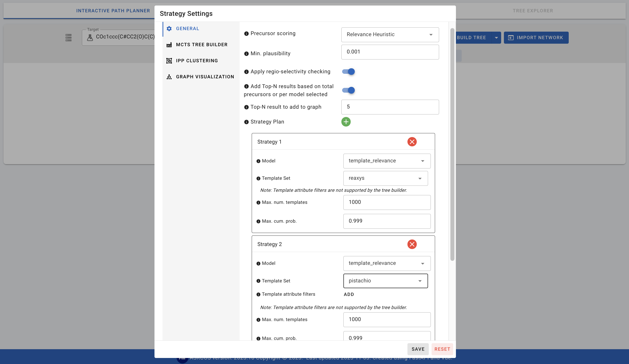Click info icon for regio-selectivity checking
Screen dimensions: 629x364
pyautogui.click(x=246, y=72)
